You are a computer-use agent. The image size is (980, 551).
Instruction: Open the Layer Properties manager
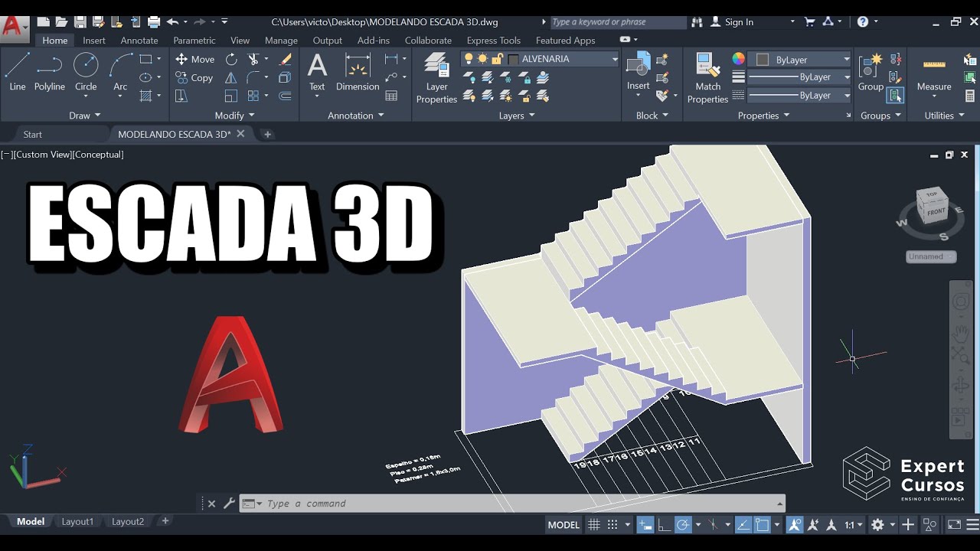click(436, 78)
